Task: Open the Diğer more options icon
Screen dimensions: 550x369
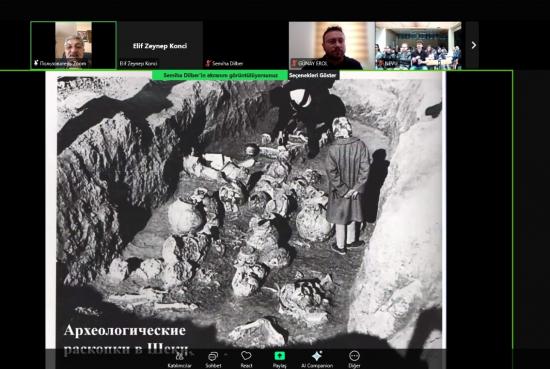Action: pyautogui.click(x=354, y=356)
